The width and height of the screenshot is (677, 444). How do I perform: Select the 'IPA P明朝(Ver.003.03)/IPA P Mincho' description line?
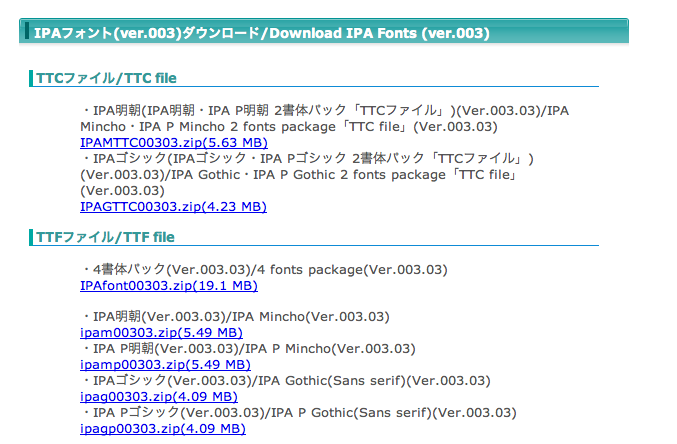coord(248,349)
